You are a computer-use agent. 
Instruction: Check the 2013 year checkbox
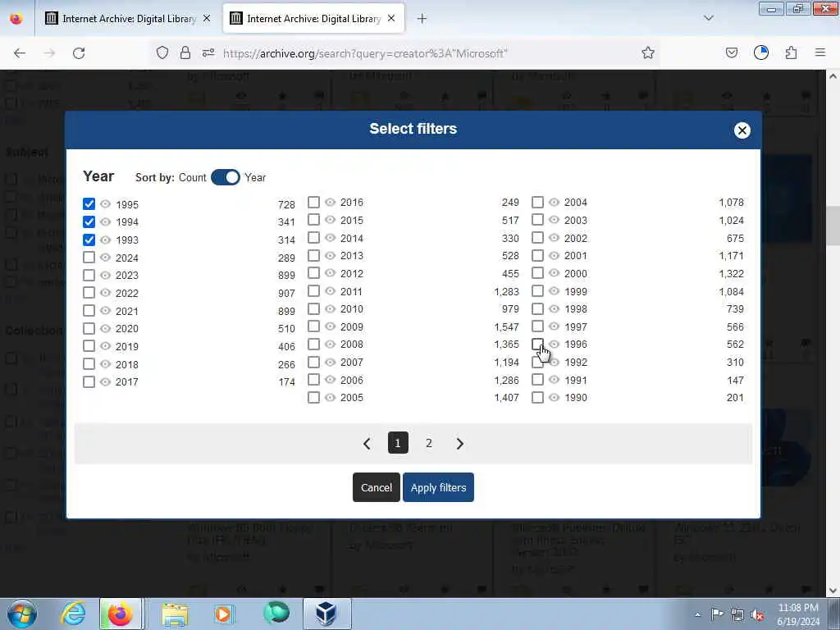[x=314, y=256]
